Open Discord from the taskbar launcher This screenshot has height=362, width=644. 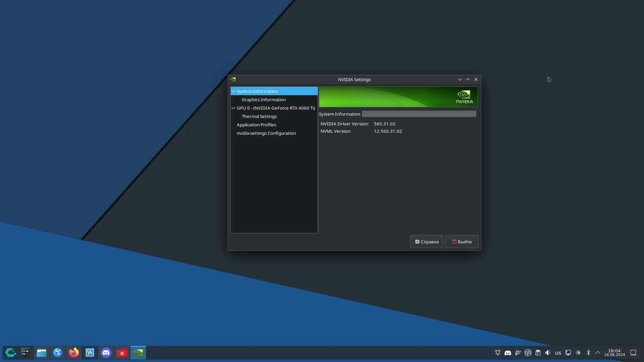[106, 353]
